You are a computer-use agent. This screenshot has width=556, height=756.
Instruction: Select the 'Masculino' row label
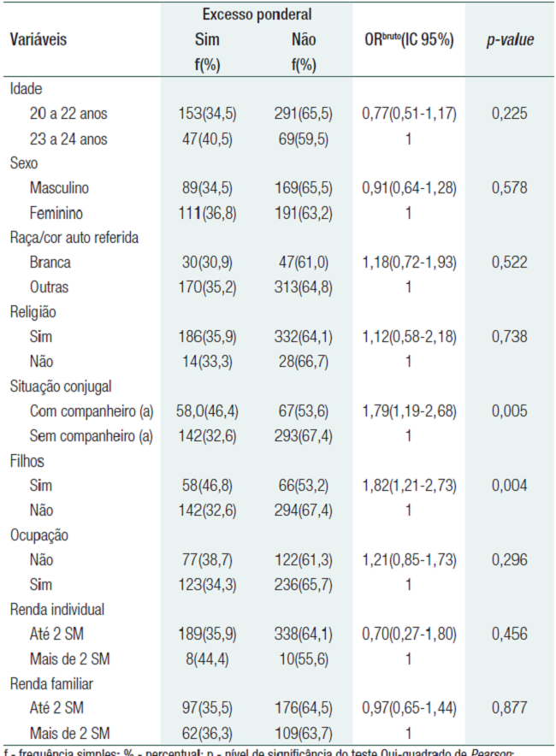[x=59, y=188]
